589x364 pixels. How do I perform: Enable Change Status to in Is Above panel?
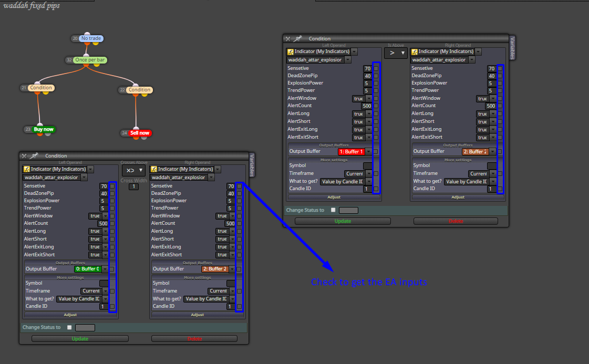333,210
